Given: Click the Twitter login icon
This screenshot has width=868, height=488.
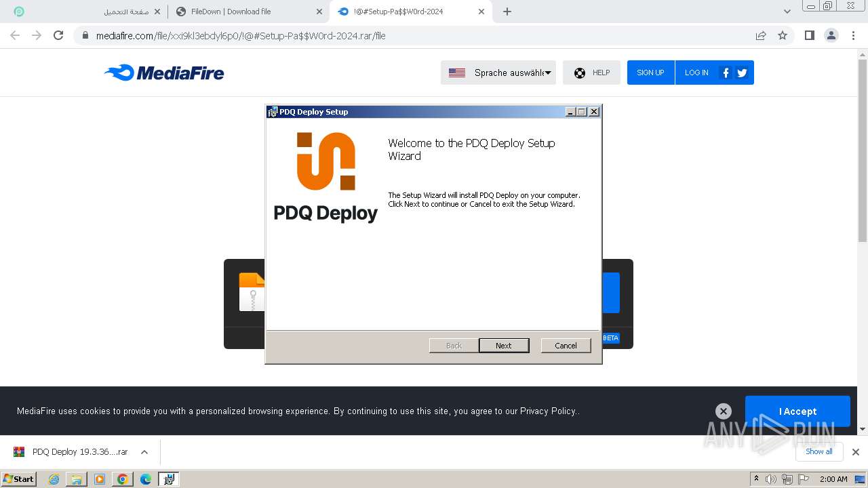Looking at the screenshot, I should pyautogui.click(x=742, y=73).
